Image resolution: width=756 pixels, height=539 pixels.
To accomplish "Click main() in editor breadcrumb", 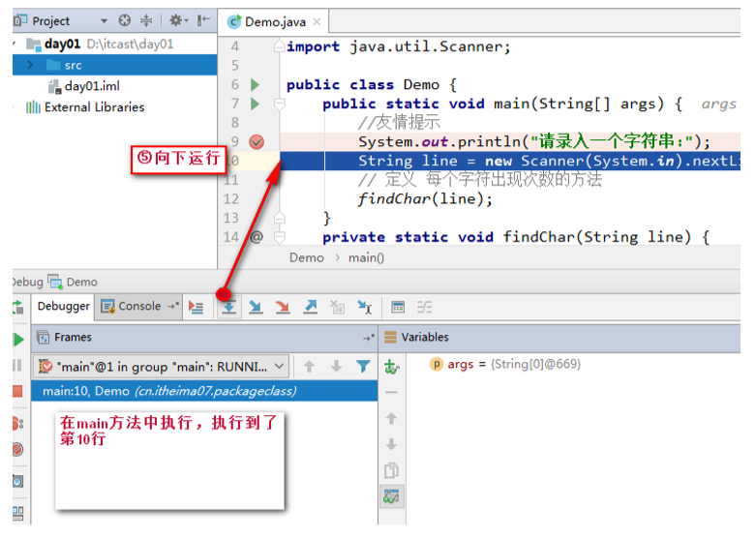I will [367, 258].
